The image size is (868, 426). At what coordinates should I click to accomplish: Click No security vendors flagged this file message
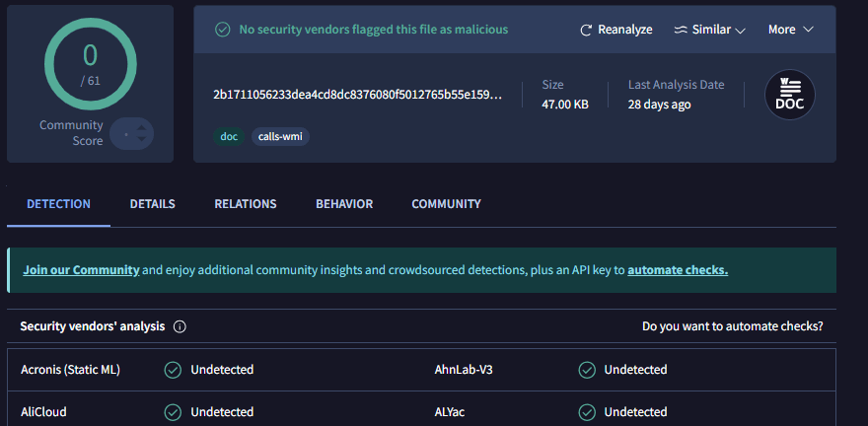(374, 30)
